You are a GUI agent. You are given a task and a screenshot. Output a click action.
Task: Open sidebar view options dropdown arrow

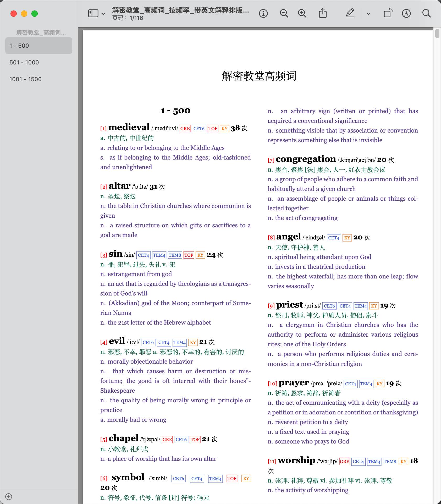coord(103,14)
